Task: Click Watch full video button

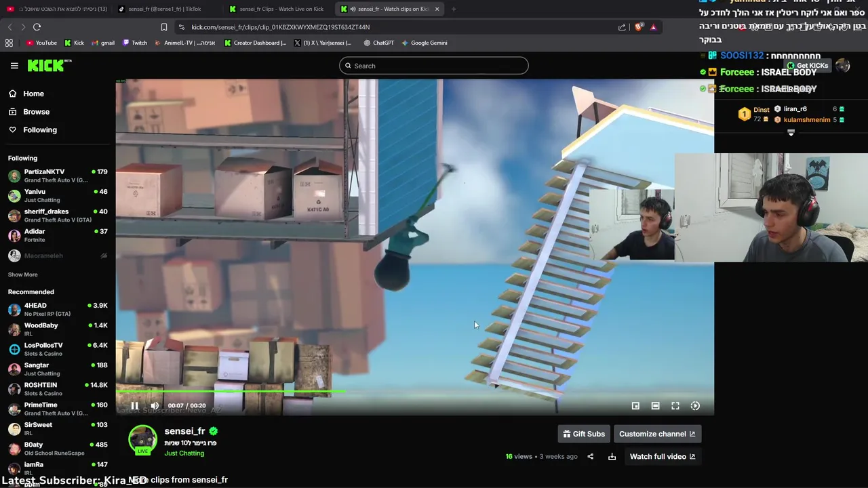Action: 663,457
